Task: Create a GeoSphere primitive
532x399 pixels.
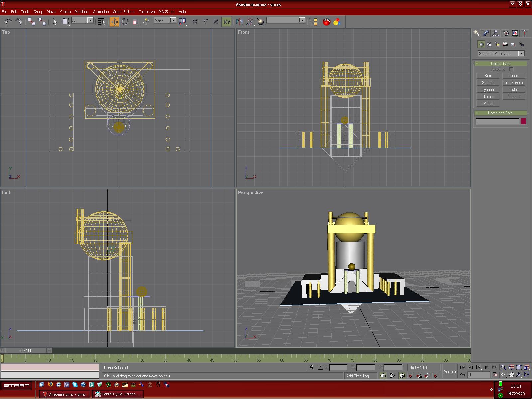Action: [514, 83]
